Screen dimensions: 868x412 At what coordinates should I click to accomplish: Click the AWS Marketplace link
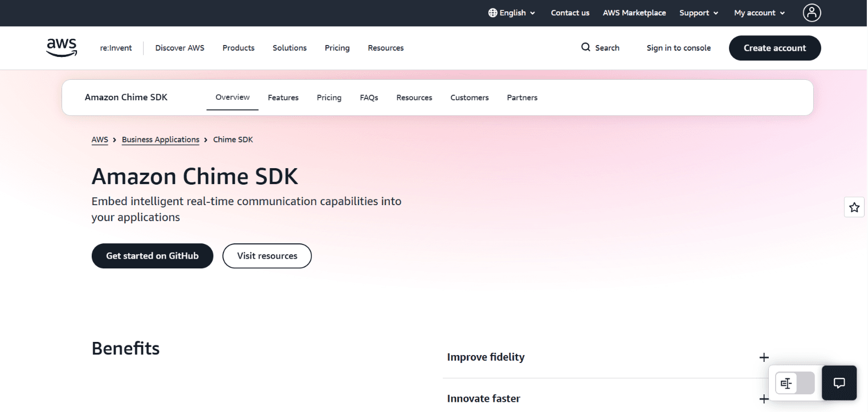[634, 13]
